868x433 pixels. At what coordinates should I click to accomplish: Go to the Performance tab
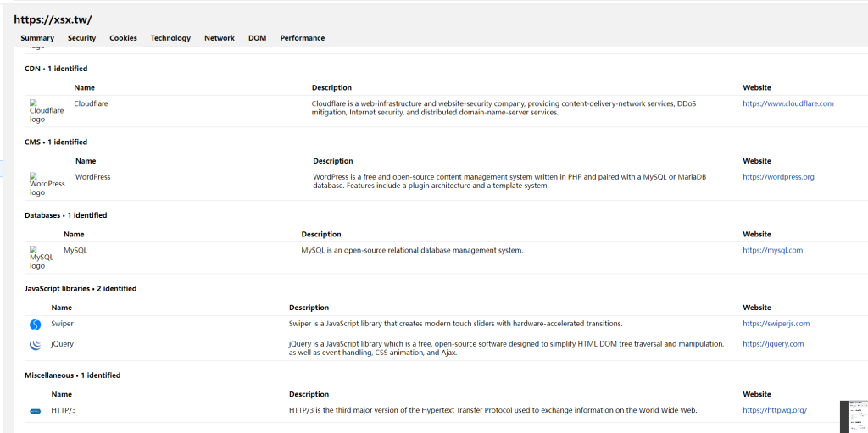point(303,38)
